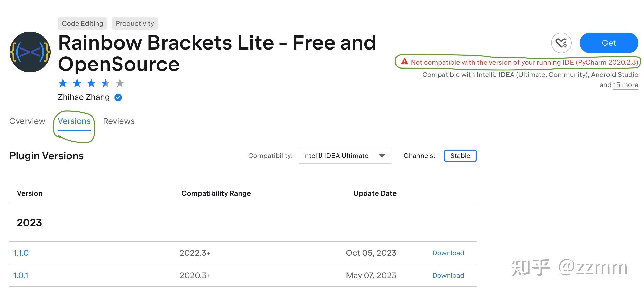Click the blue Get button
This screenshot has width=644, height=293.
click(x=609, y=43)
